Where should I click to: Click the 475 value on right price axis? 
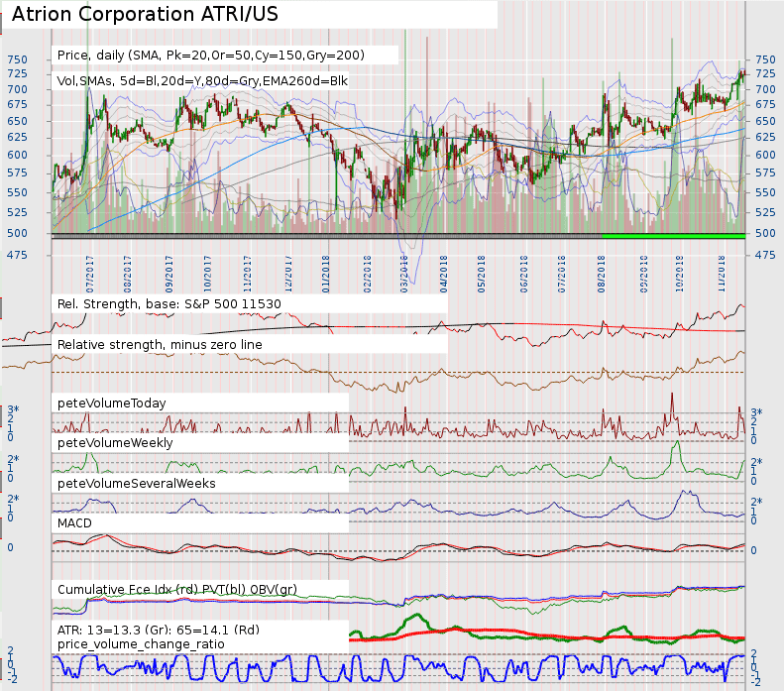point(765,255)
